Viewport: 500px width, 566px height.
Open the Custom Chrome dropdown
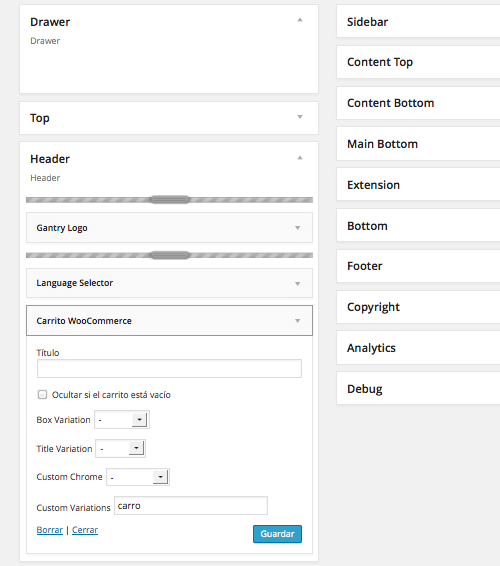[138, 477]
